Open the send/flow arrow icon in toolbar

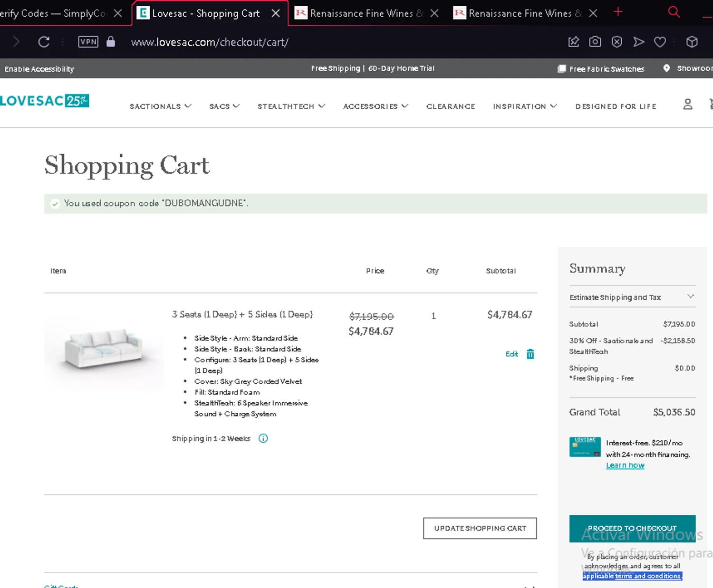[638, 42]
